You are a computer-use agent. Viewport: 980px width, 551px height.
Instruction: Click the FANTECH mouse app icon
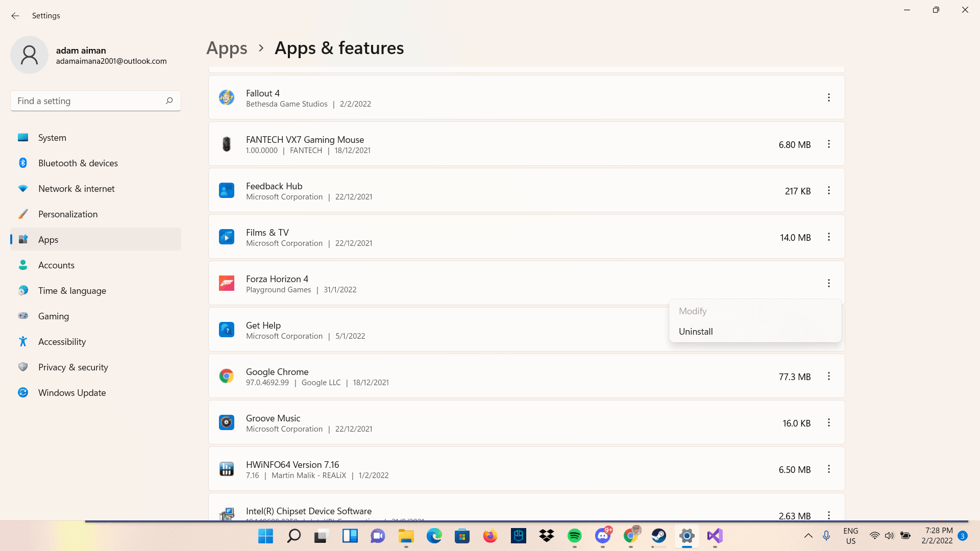(227, 144)
